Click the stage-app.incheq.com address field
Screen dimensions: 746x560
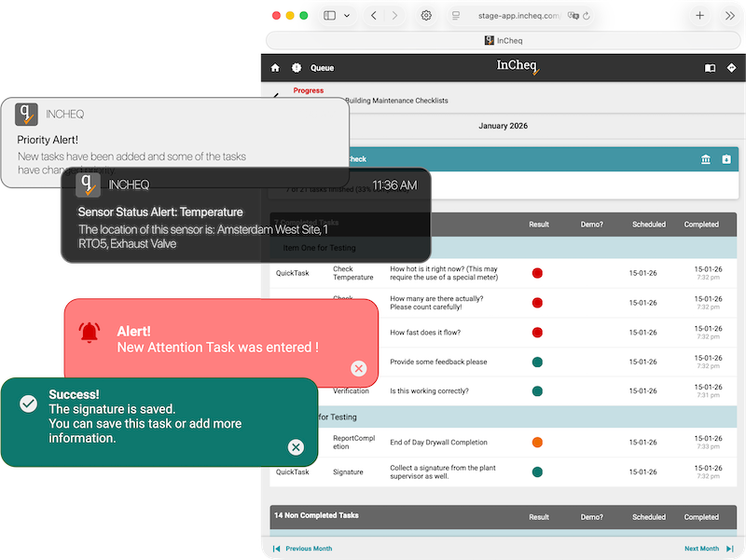click(519, 16)
